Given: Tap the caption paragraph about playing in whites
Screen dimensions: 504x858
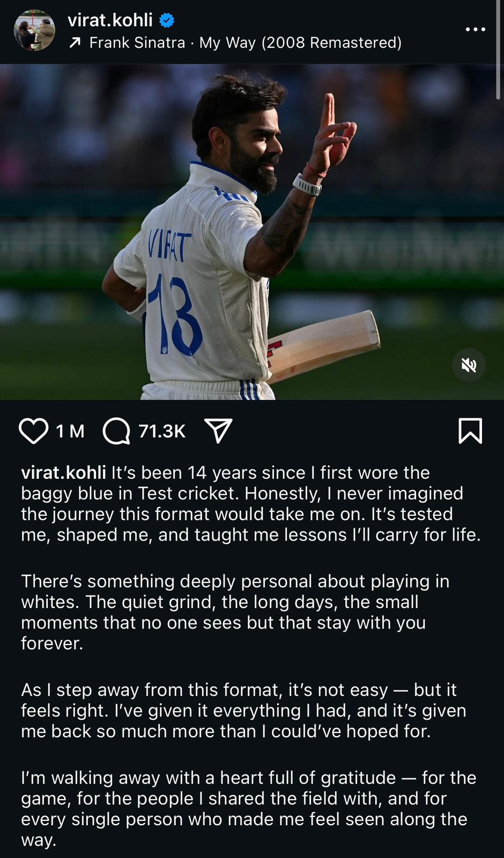Looking at the screenshot, I should click(235, 612).
